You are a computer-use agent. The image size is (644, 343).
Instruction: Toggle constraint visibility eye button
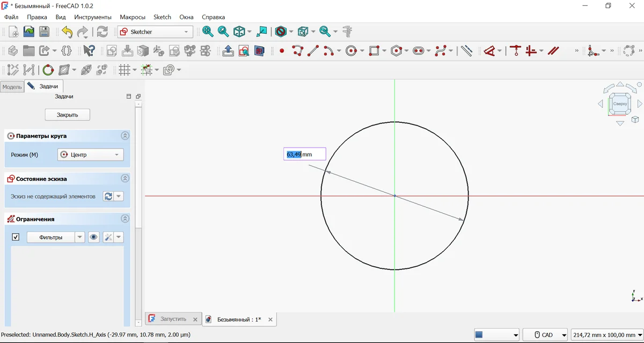94,237
